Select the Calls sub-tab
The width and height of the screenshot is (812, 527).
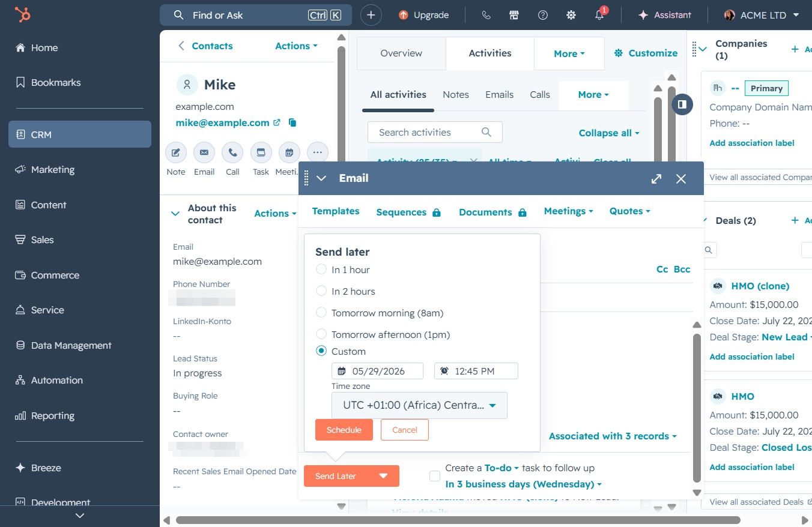(540, 95)
